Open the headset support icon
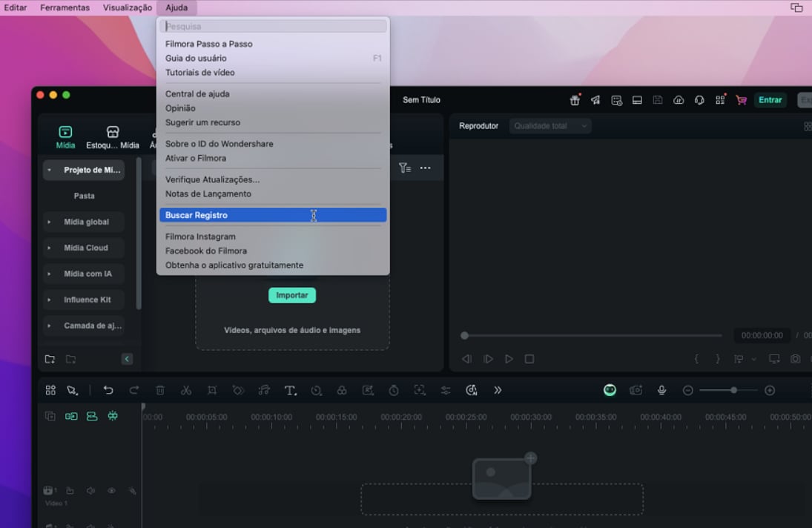This screenshot has height=528, width=812. point(699,100)
